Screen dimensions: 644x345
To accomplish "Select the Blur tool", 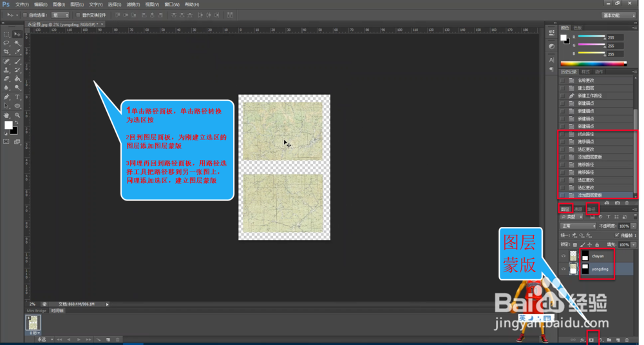I will (6, 88).
